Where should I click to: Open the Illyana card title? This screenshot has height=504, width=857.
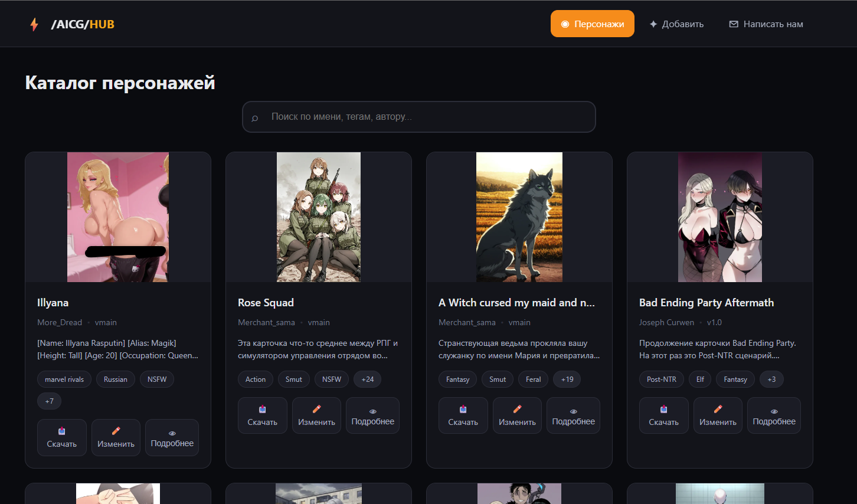pos(53,303)
